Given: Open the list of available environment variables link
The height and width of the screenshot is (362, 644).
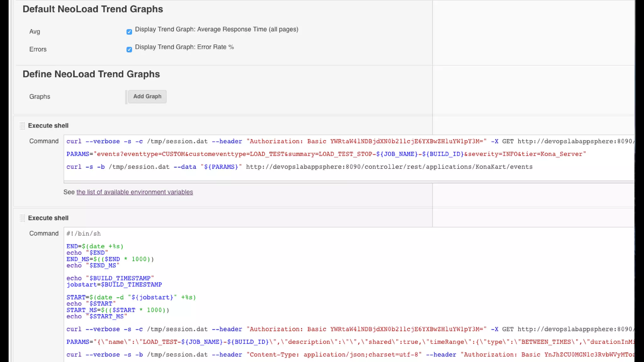Looking at the screenshot, I should tap(135, 192).
